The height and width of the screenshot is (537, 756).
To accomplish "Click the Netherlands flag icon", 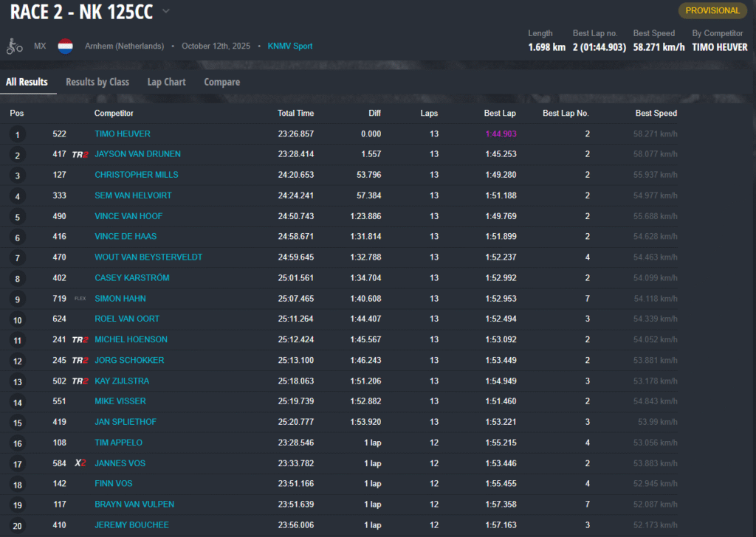I will click(x=65, y=46).
